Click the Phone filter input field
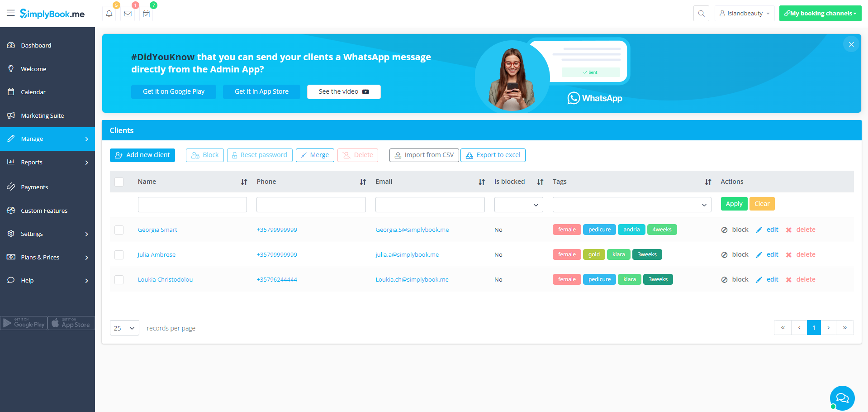Image resolution: width=868 pixels, height=412 pixels. coord(311,205)
